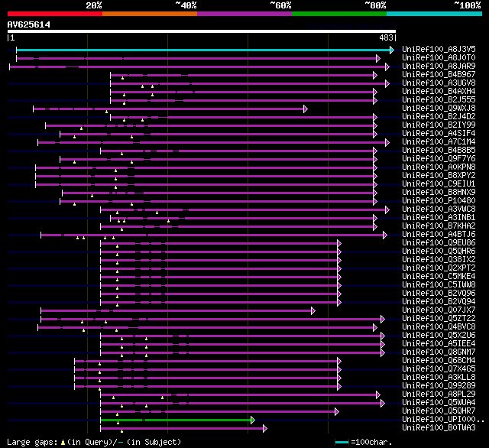Open the UniRef100_A5IEE4 hit label
The image size is (489, 448).
[439, 344]
